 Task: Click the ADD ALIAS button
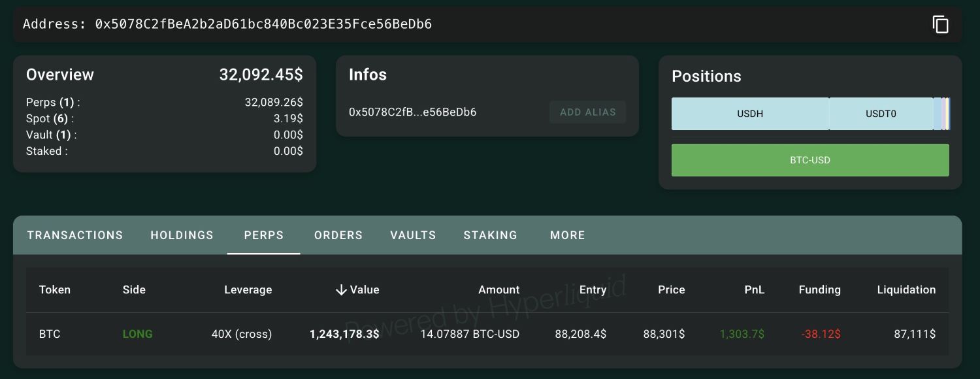point(587,112)
